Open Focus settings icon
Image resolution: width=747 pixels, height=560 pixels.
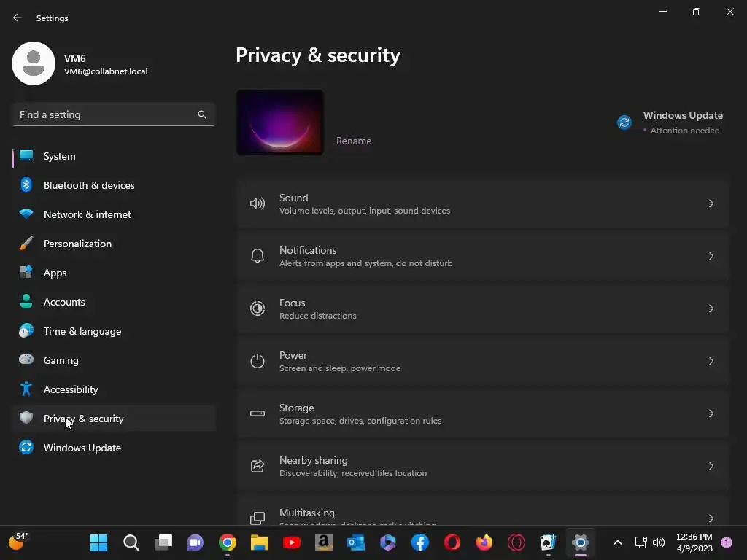pyautogui.click(x=258, y=308)
